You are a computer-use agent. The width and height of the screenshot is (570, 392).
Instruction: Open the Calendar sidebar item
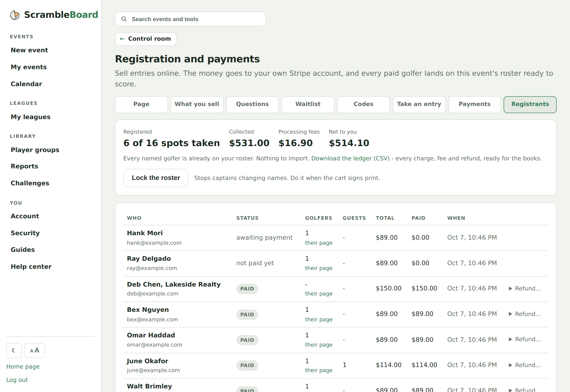[x=26, y=84]
